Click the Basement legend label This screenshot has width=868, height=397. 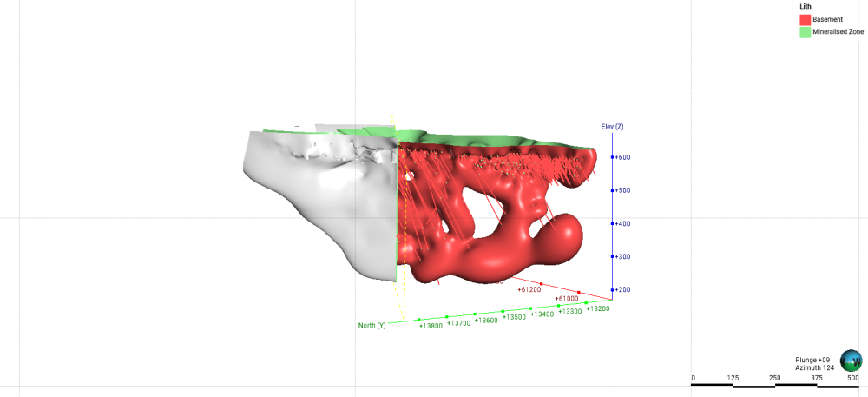coord(827,19)
